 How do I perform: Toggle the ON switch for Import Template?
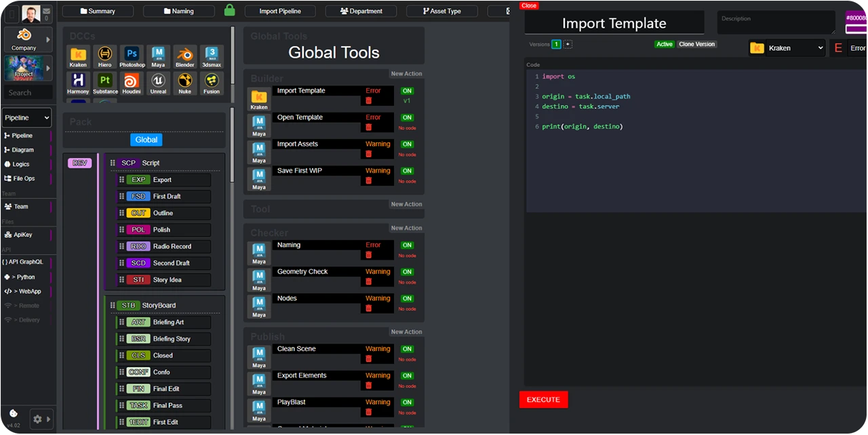click(407, 91)
